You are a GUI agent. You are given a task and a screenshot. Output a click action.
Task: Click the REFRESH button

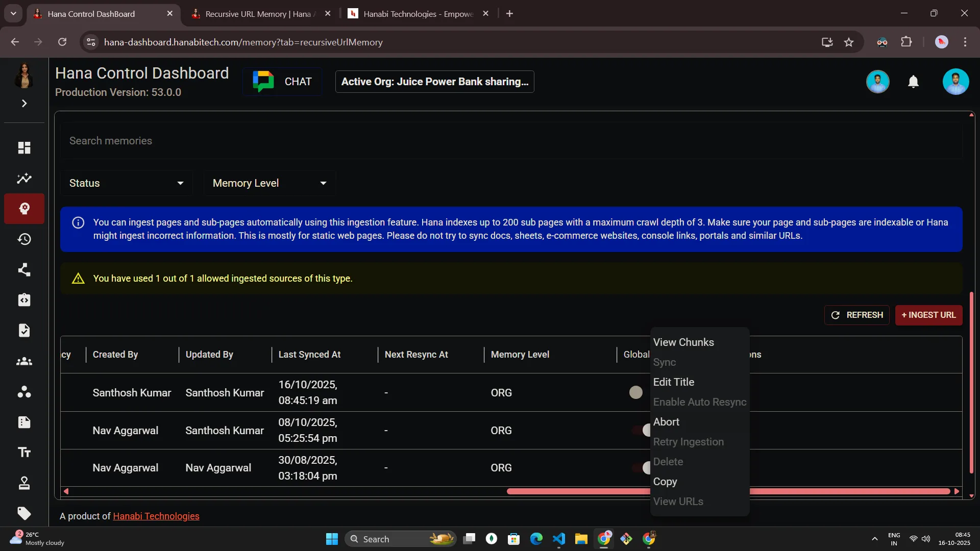[x=856, y=315]
